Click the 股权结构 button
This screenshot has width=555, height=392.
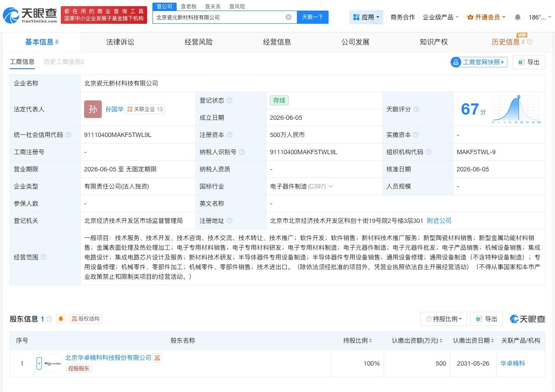85,319
